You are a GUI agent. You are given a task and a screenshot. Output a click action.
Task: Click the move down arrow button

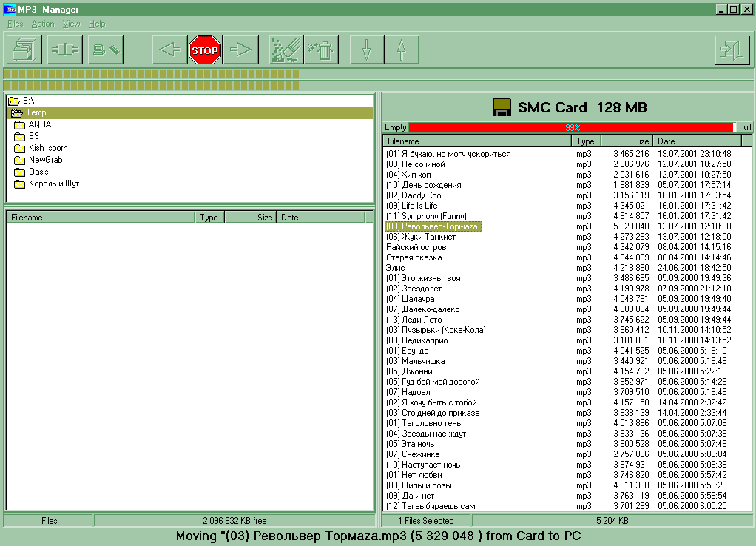tap(366, 50)
